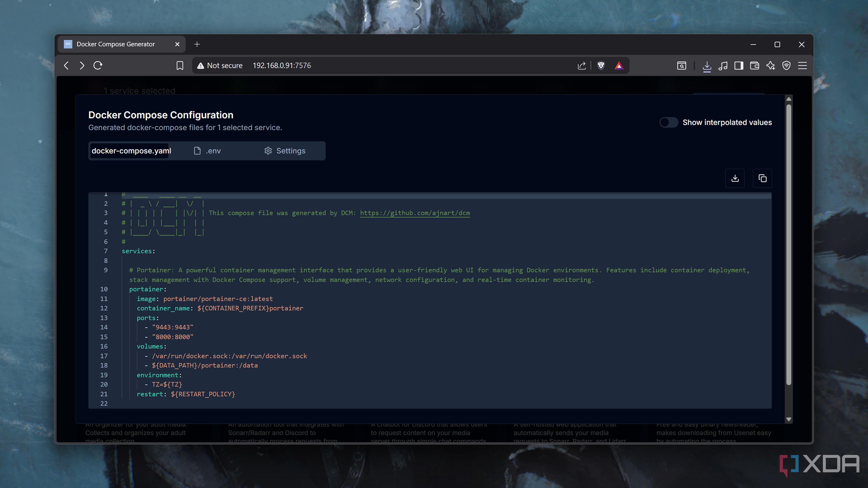The image size is (868, 488).
Task: Open a new browser tab
Action: coord(197,44)
